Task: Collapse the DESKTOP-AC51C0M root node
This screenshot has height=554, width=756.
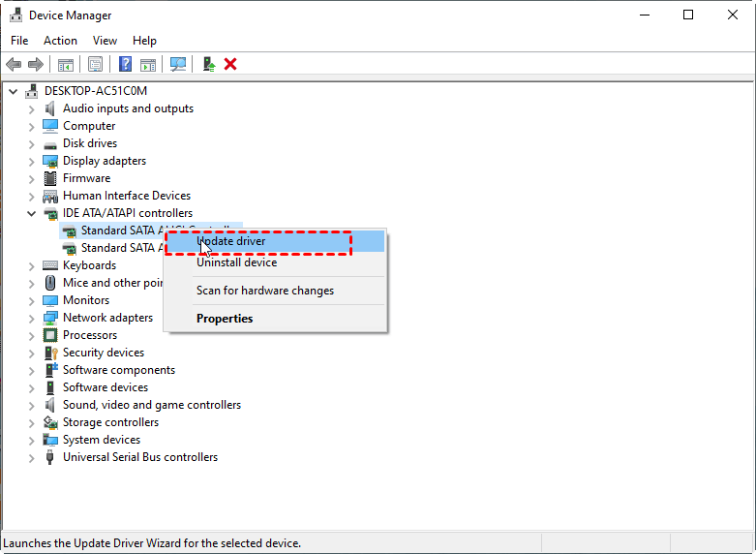Action: coord(13,91)
